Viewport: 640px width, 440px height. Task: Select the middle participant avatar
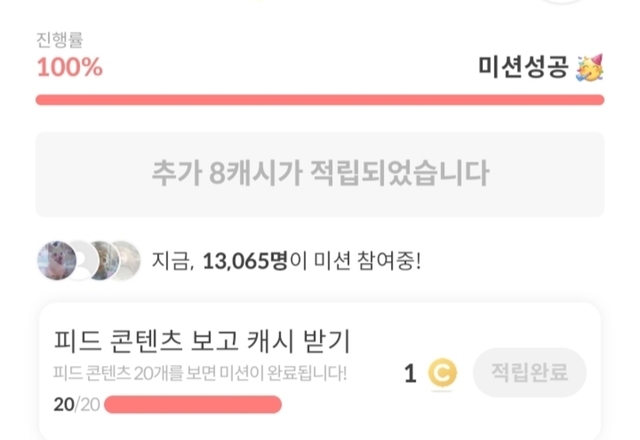click(94, 262)
